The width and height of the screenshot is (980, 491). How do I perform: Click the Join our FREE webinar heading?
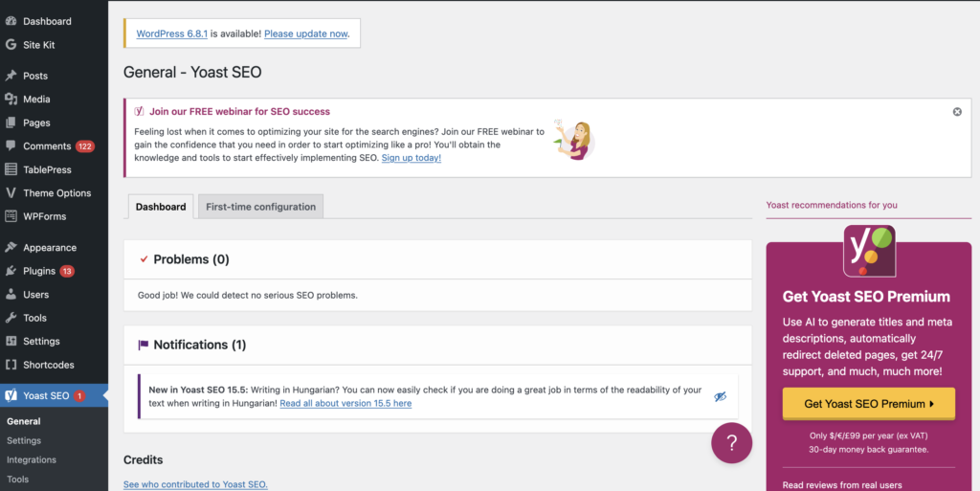point(239,111)
